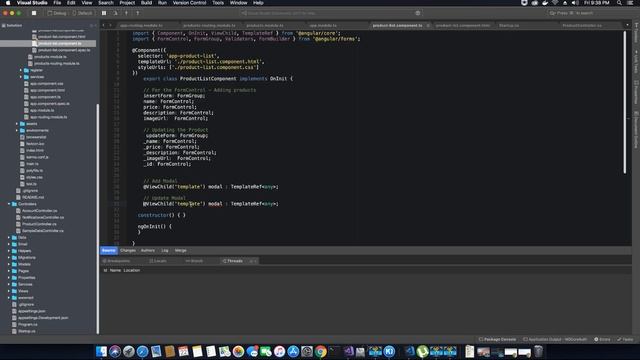Expand the Helpers folder
The width and height of the screenshot is (640, 360).
click(9, 251)
